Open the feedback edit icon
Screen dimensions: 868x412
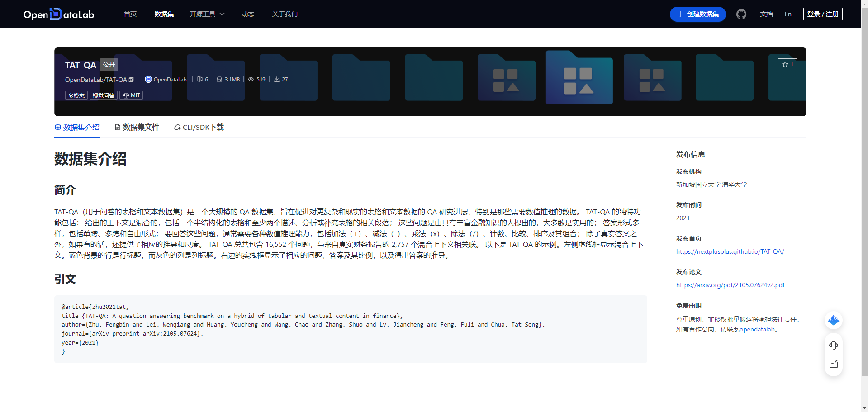click(x=833, y=364)
